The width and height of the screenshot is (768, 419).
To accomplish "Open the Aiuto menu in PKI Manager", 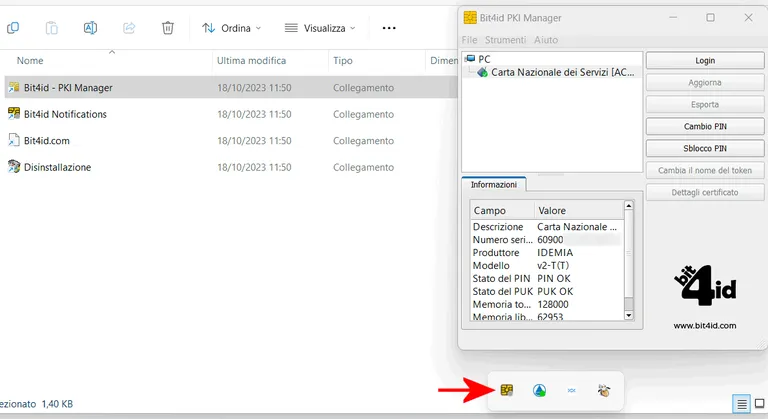I will (x=546, y=40).
